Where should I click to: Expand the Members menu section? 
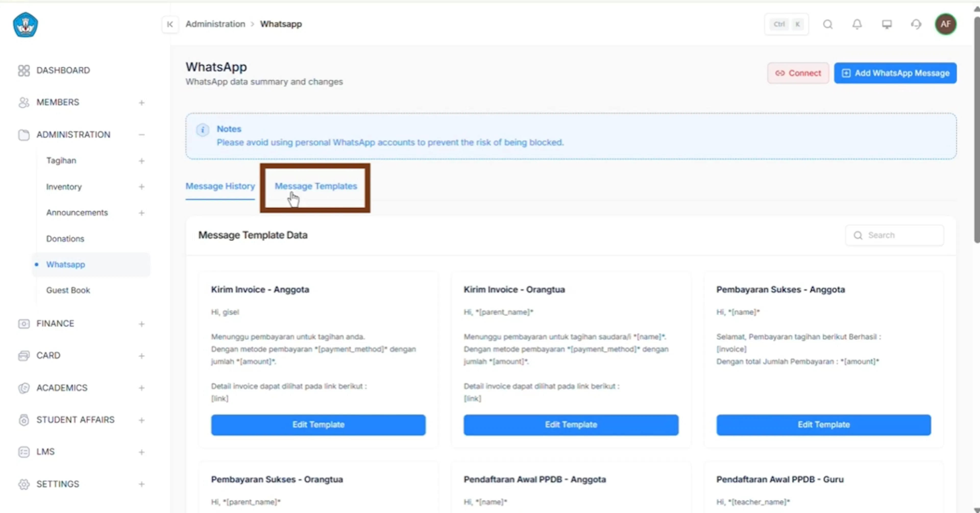coord(142,103)
